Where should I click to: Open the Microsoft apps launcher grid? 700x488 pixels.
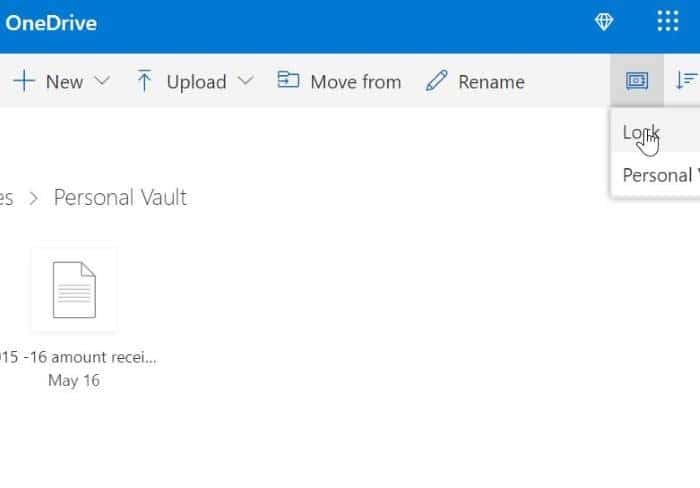tap(668, 21)
